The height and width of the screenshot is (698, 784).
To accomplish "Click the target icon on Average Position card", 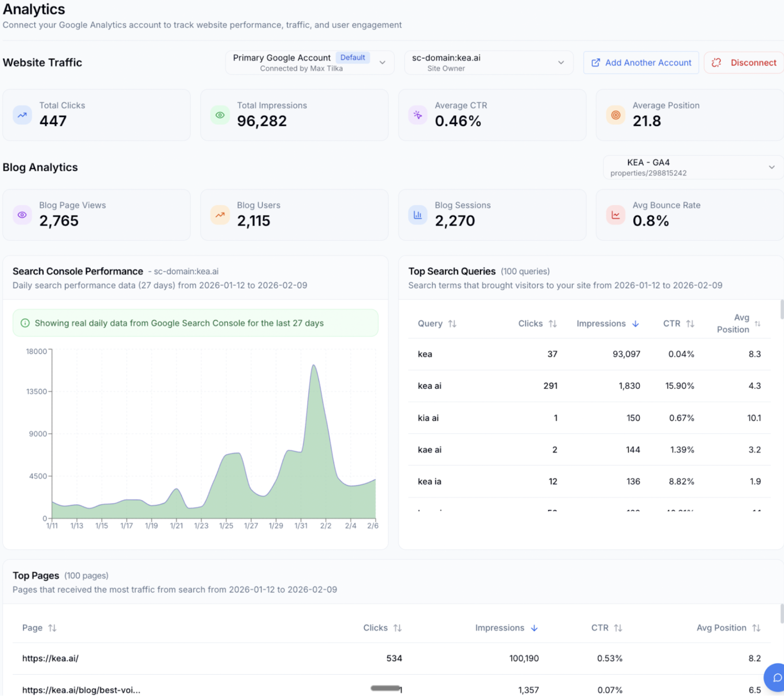I will pyautogui.click(x=615, y=115).
